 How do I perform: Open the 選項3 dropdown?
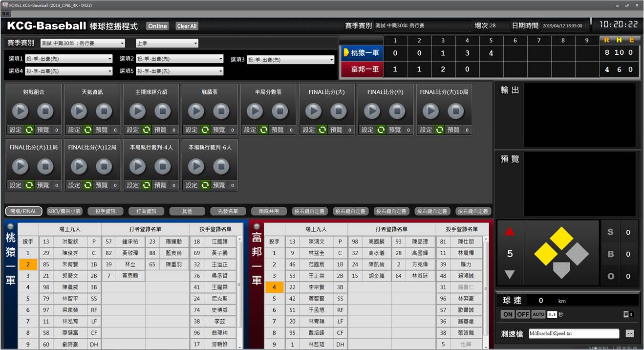(290, 60)
